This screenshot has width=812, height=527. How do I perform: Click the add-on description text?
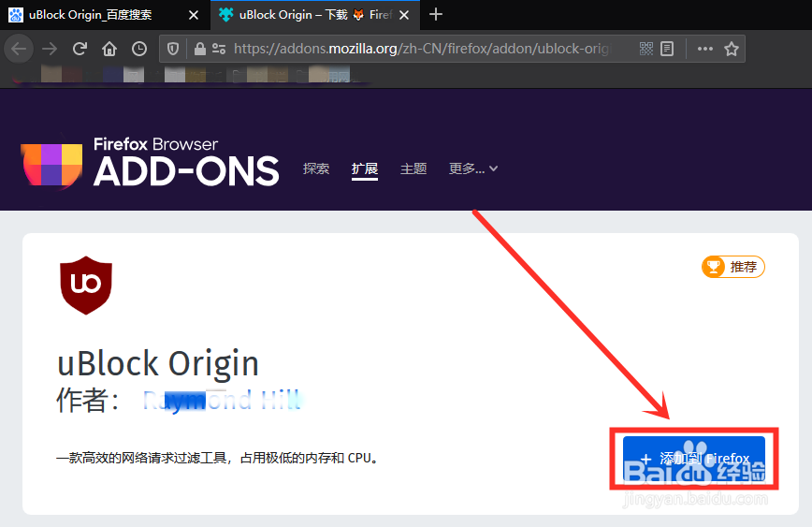pyautogui.click(x=217, y=458)
